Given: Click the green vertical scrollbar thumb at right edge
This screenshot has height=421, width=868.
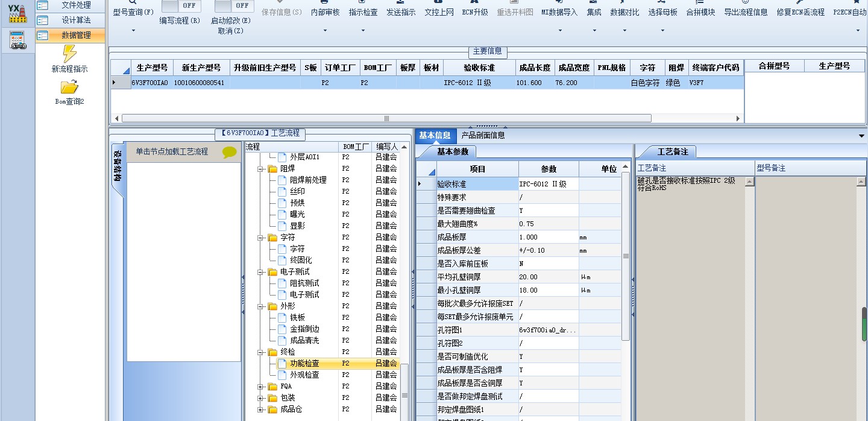Looking at the screenshot, I should click(864, 324).
